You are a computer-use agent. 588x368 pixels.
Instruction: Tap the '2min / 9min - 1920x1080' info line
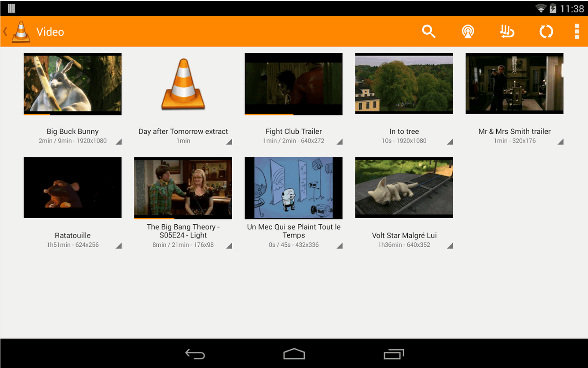73,141
